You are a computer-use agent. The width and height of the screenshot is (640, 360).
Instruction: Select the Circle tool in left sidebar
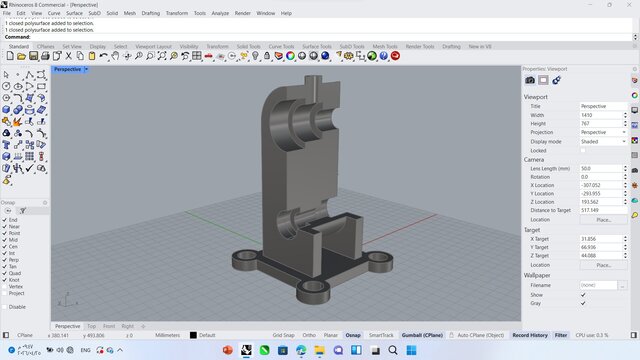pos(6,87)
